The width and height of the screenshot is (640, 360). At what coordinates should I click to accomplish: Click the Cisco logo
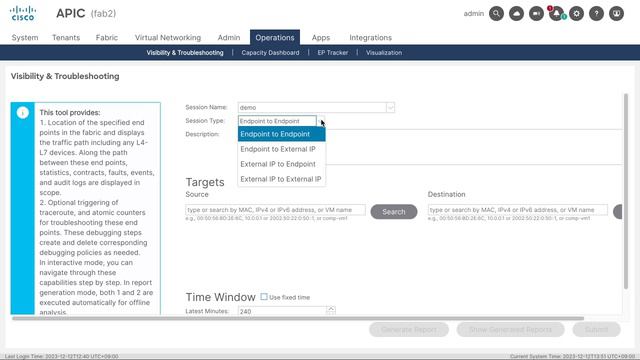pyautogui.click(x=23, y=13)
